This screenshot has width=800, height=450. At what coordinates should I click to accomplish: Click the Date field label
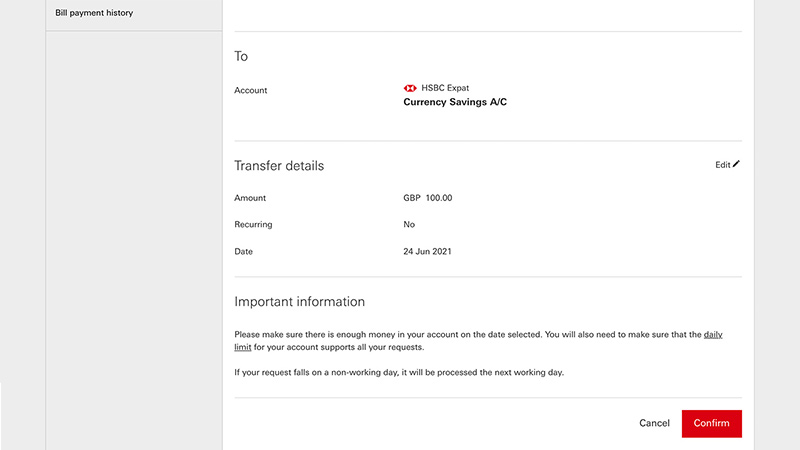pos(243,252)
